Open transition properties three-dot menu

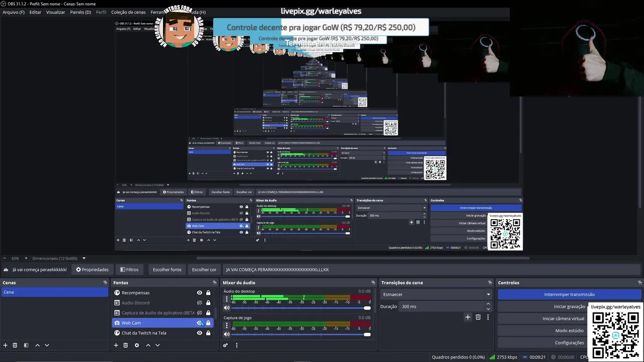[x=488, y=317]
